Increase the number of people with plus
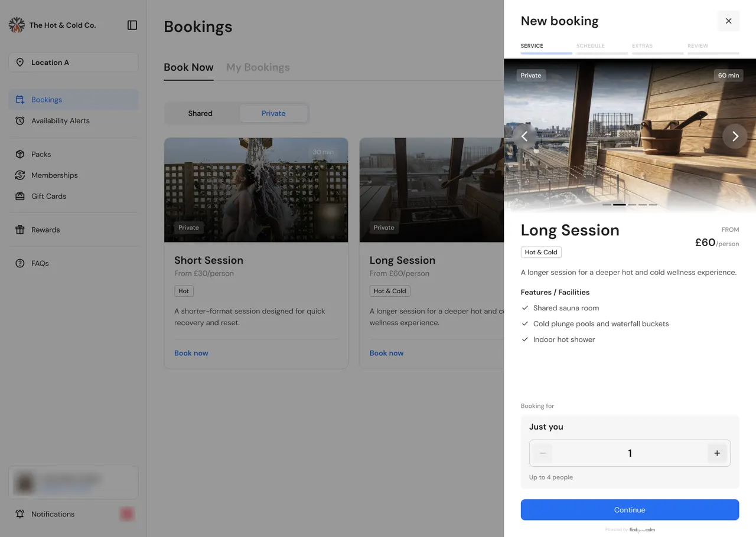This screenshot has width=756, height=537. point(717,453)
